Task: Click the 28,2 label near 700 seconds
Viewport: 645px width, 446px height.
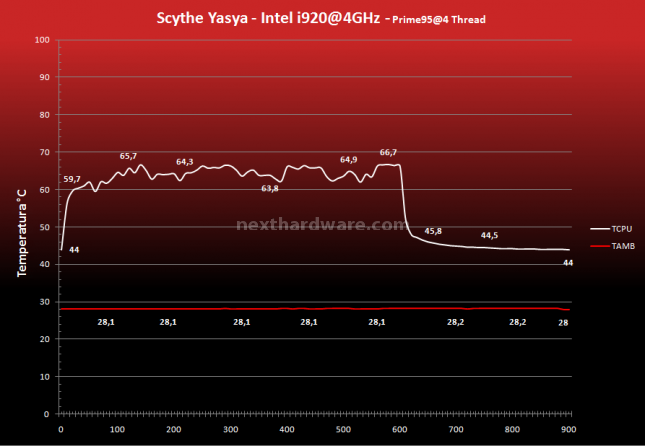Action: point(456,322)
